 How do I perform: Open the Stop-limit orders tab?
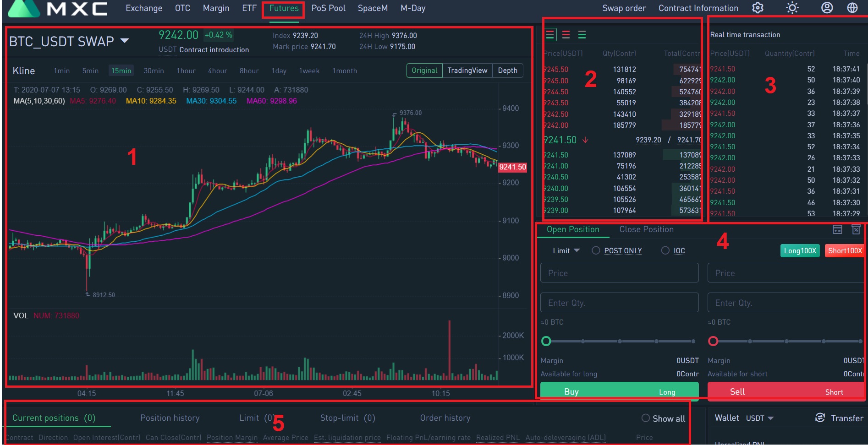click(x=347, y=418)
